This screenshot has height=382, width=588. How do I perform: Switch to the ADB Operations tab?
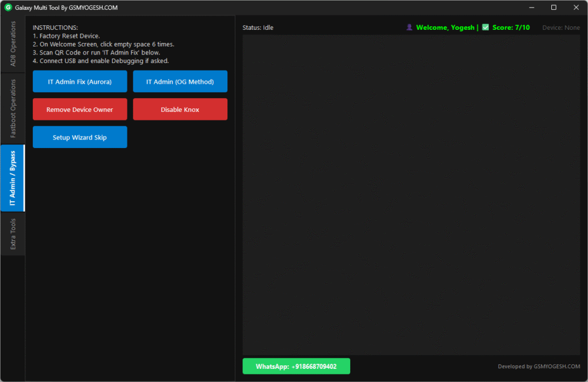point(13,44)
